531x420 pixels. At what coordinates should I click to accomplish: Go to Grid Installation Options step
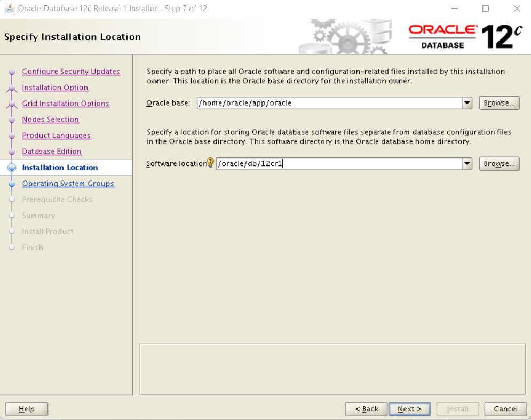click(x=66, y=104)
